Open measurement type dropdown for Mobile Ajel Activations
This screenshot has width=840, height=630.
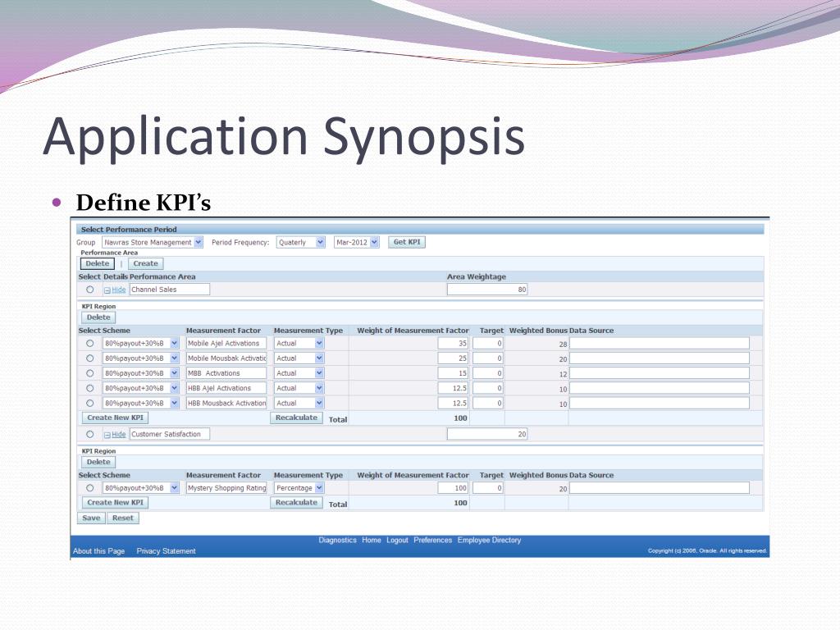click(299, 344)
